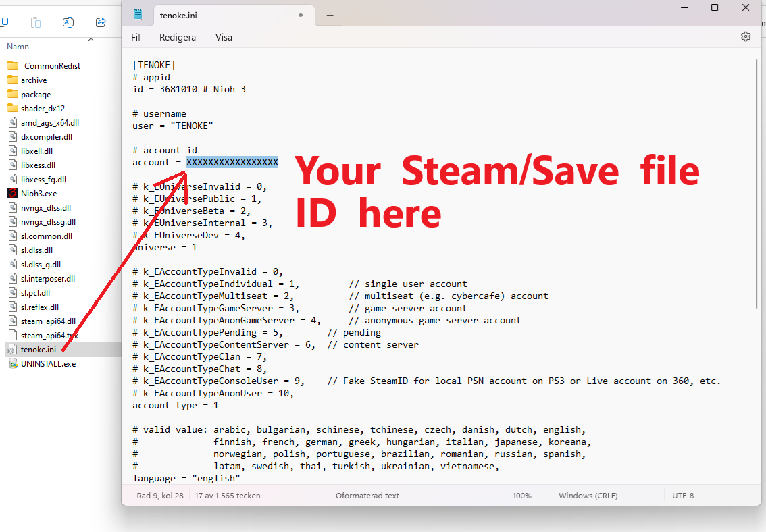766x532 pixels.
Task: Click the libxell.dll file icon
Action: tap(13, 151)
